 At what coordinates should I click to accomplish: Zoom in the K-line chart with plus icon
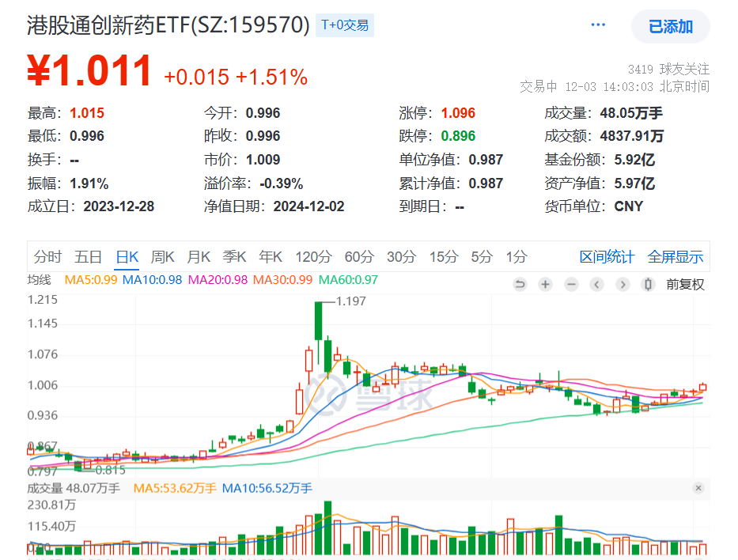546,285
